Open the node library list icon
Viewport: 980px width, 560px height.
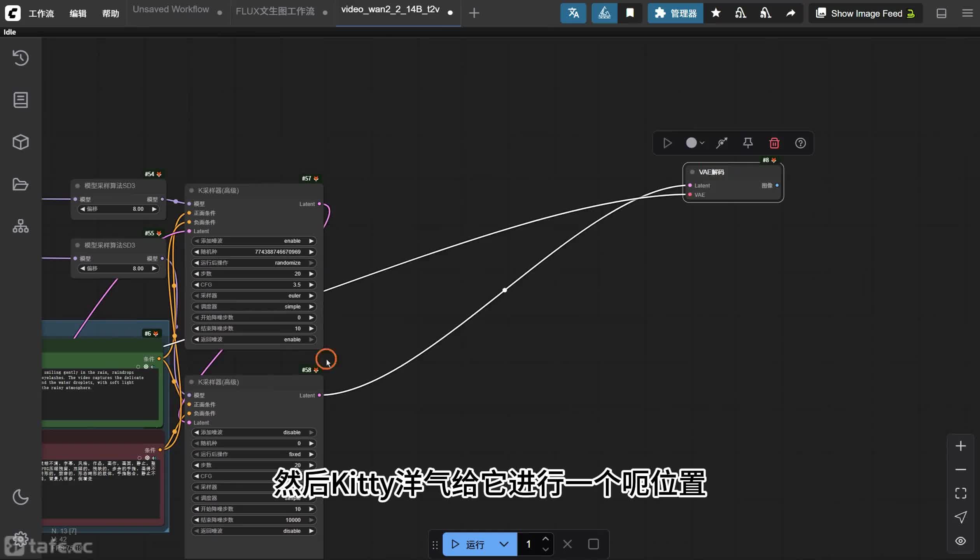click(21, 100)
